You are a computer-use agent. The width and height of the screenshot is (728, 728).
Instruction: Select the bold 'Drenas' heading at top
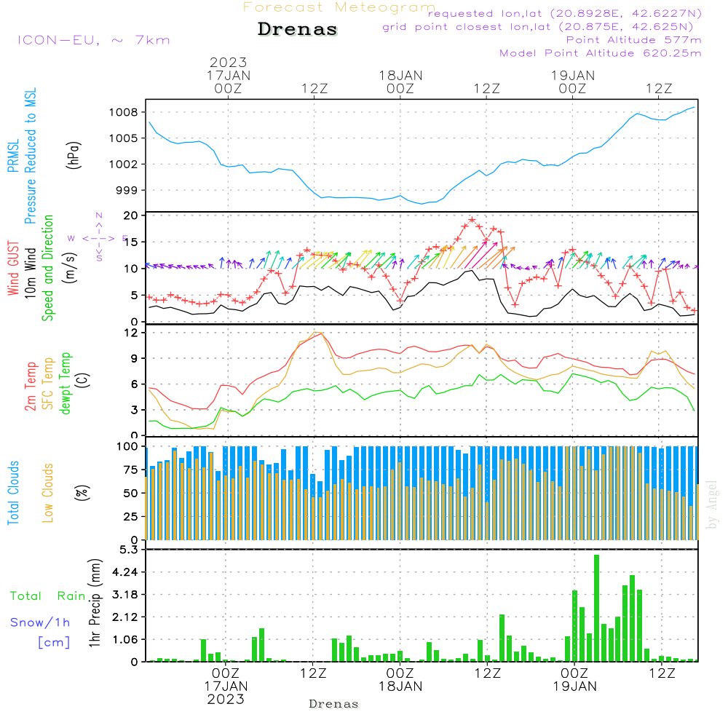[298, 29]
